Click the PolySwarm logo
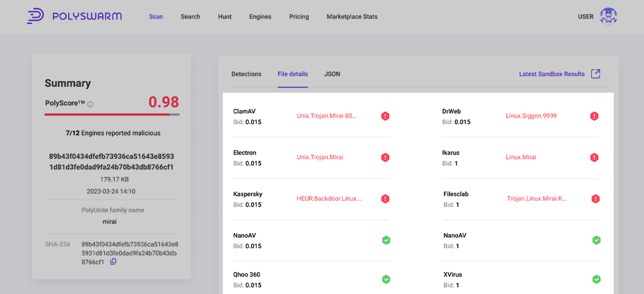 [x=74, y=16]
